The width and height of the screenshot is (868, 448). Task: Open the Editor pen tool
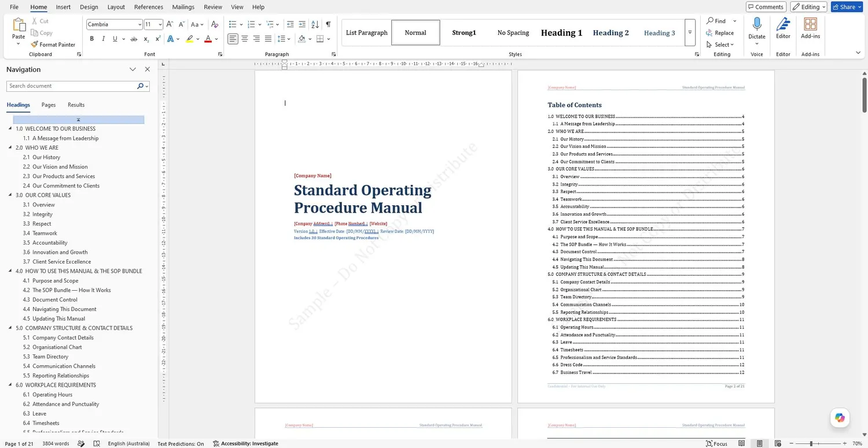coord(783,28)
